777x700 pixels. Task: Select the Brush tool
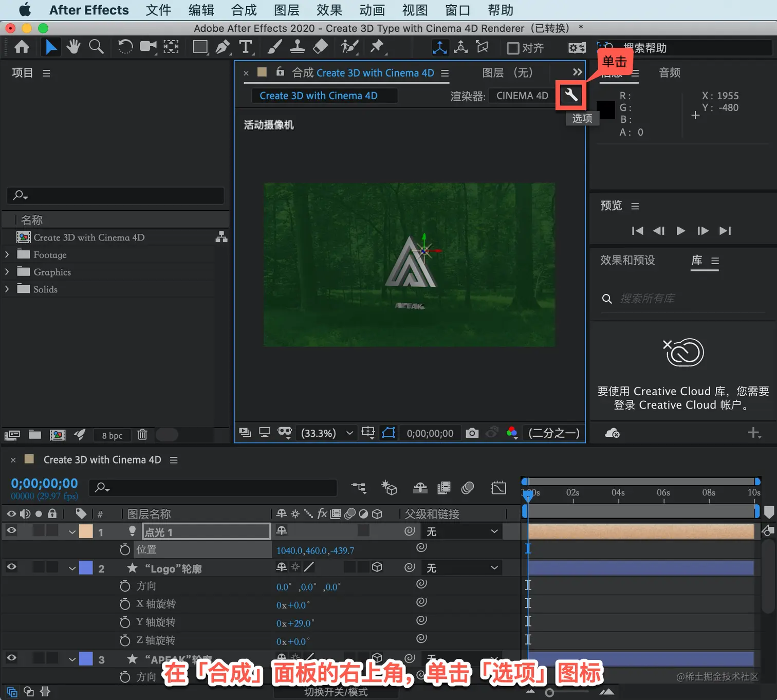274,47
